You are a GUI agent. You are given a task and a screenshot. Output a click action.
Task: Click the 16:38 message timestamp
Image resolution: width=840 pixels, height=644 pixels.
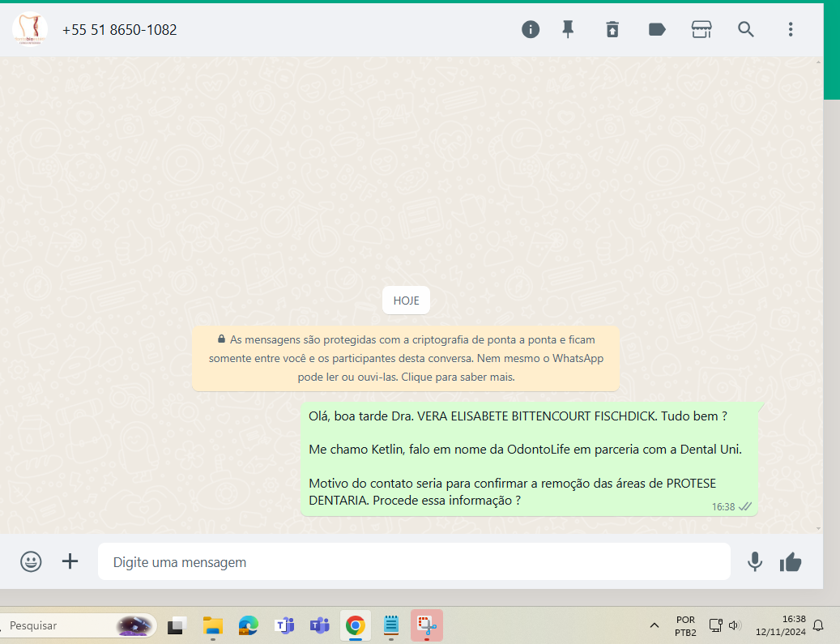click(723, 507)
